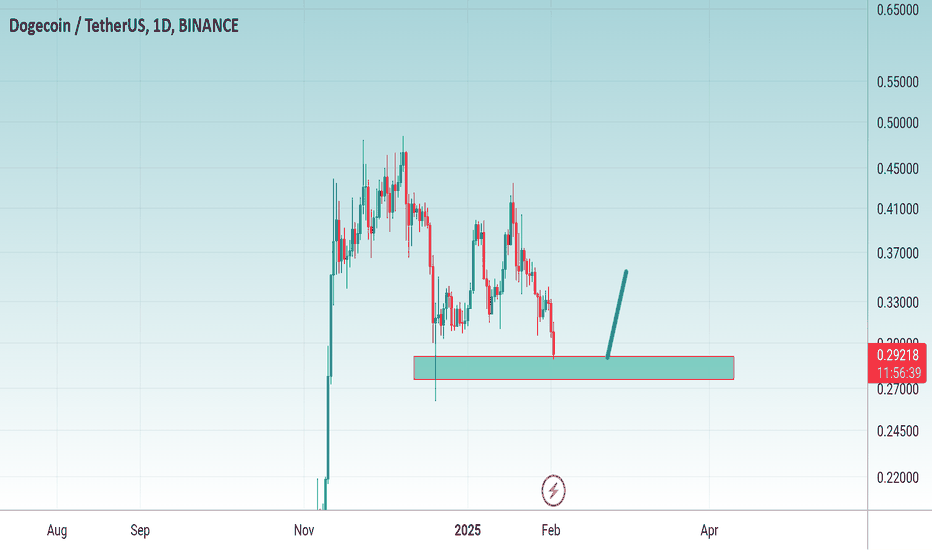
Task: Click the 0.50000 price axis label
Action: (x=898, y=123)
